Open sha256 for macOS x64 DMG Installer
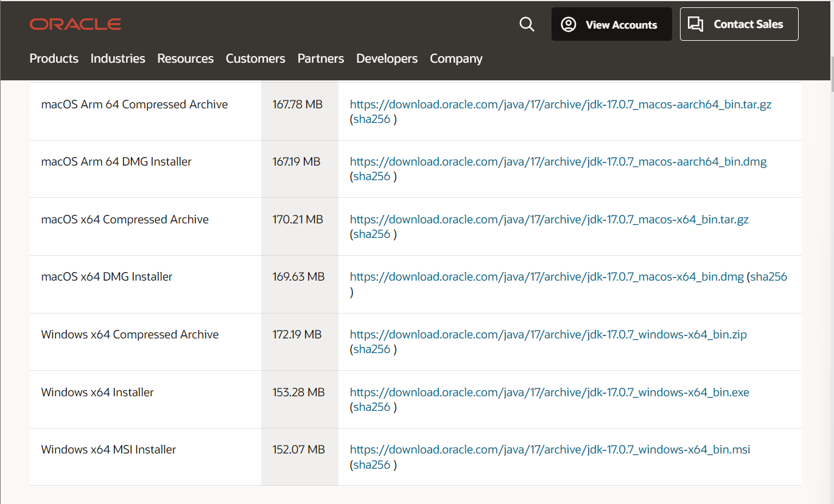Screen dimensions: 834x504 coord(769,277)
